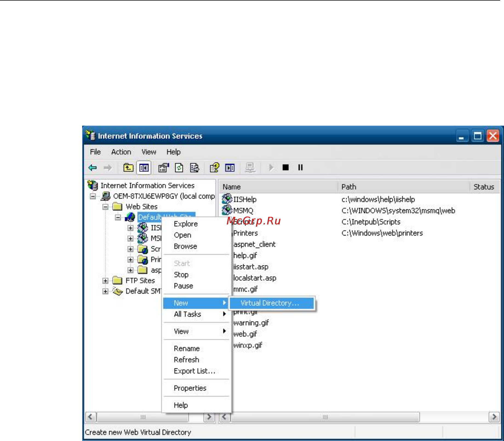Open the View submenu in context menu

196,331
